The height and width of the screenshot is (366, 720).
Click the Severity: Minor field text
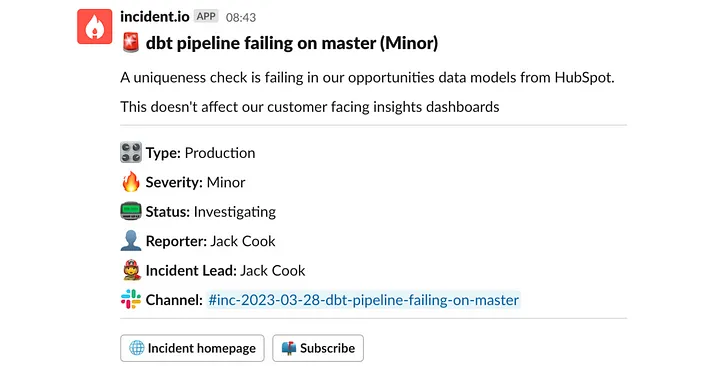pyautogui.click(x=196, y=182)
